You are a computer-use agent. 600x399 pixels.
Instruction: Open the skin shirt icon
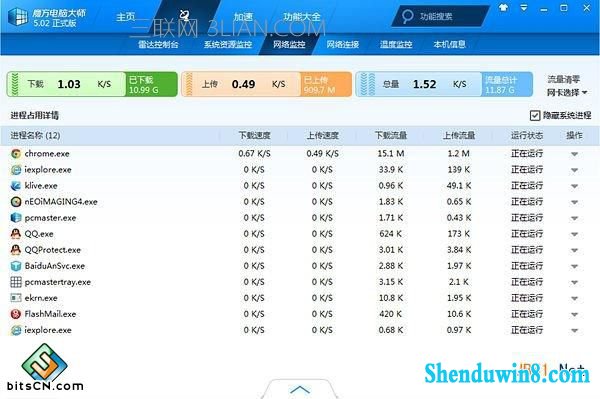coord(504,8)
